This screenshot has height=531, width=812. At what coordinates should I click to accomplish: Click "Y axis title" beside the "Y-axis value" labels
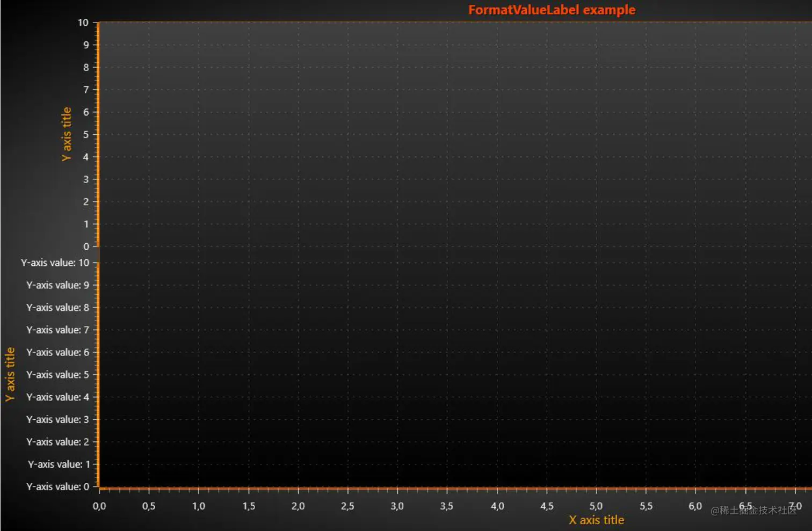pos(10,374)
